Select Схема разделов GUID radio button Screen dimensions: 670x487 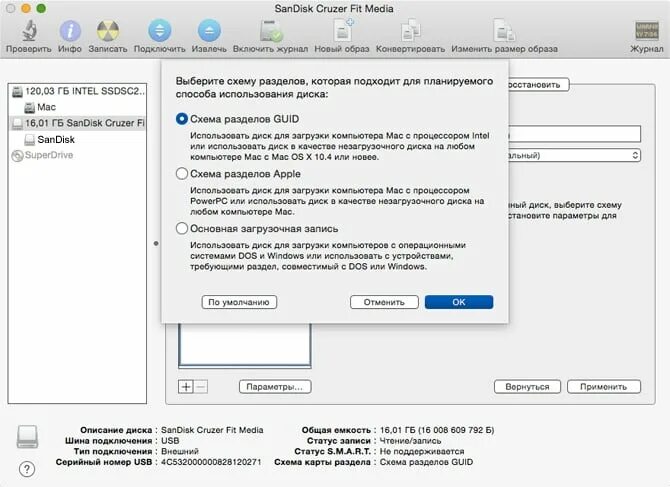click(x=182, y=119)
